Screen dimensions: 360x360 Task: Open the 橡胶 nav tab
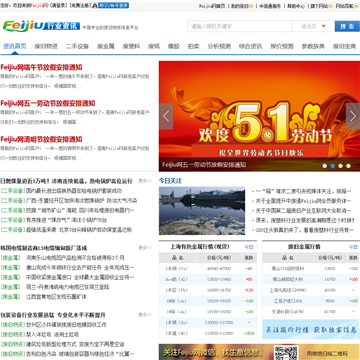click(174, 46)
